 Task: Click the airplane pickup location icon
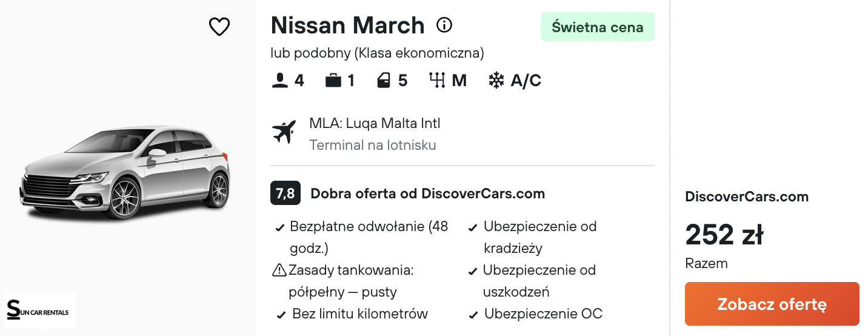coord(284,132)
